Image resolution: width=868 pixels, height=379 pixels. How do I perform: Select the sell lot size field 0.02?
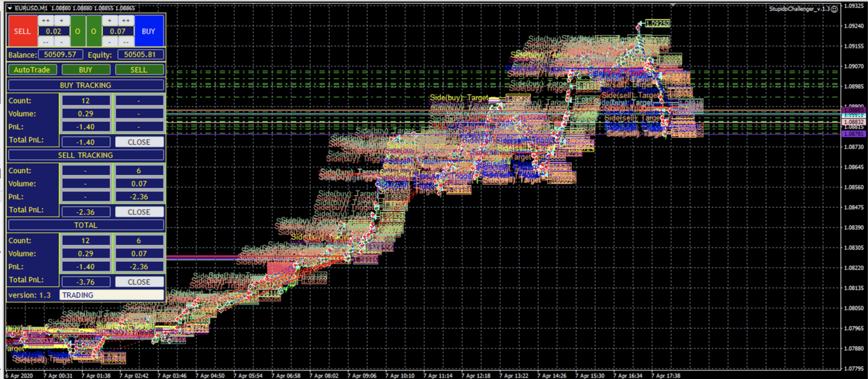click(x=54, y=31)
